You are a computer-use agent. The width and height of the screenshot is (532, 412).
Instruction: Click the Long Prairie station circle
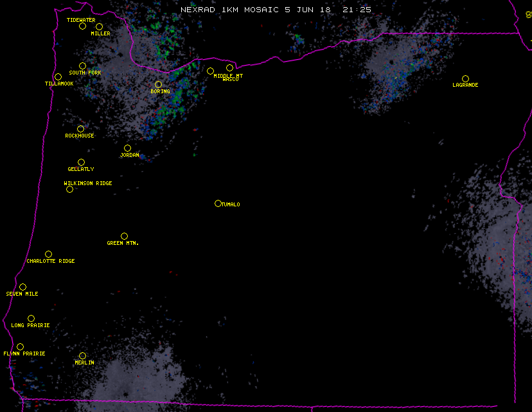(x=31, y=319)
